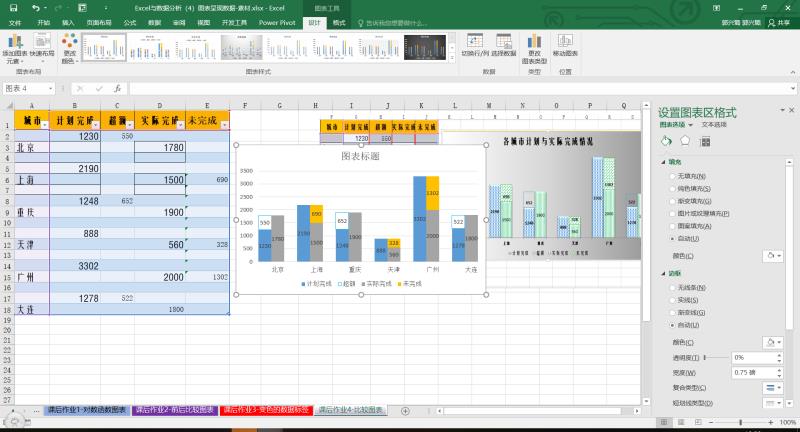Open Quick Layout (快速布局) gallery
Image resolution: width=800 pixels, height=432 pixels.
[42, 46]
